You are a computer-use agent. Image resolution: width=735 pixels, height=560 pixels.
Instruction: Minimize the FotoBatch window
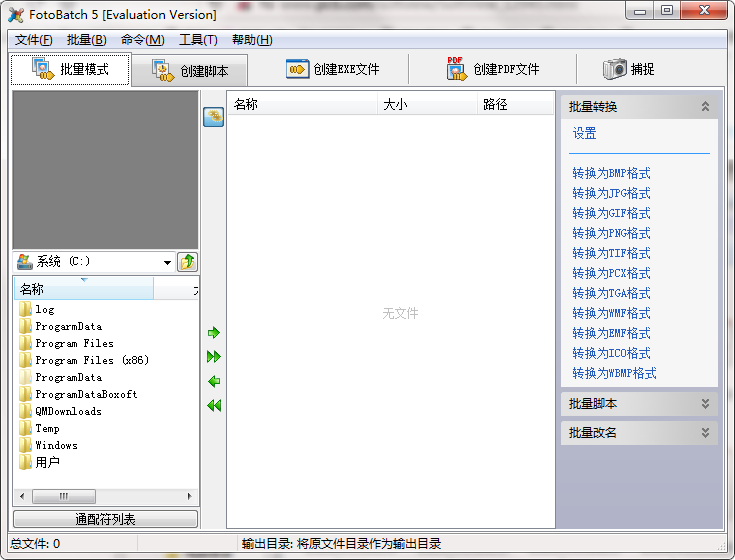640,10
